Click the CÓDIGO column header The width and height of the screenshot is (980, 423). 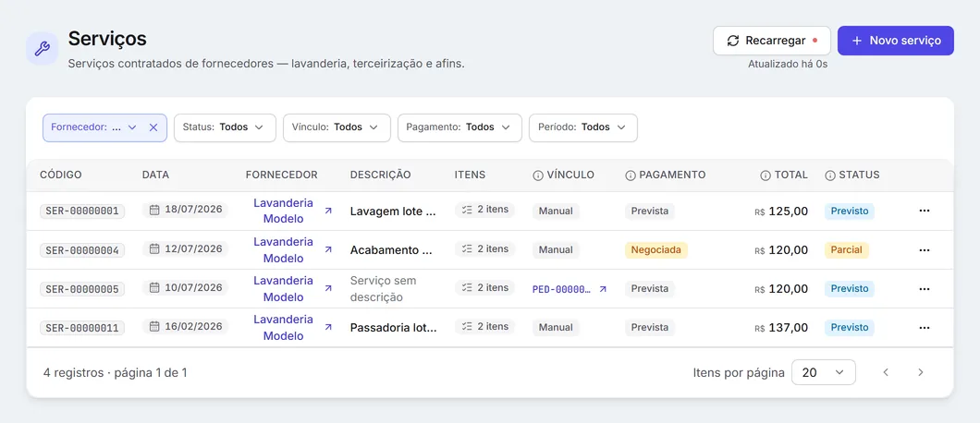61,175
